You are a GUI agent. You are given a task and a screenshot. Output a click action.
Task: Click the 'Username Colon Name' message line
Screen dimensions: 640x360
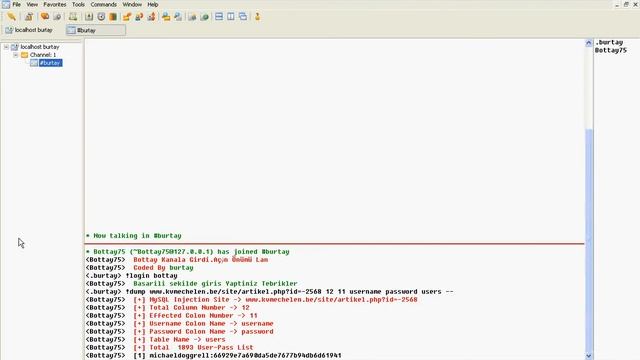[x=180, y=323]
